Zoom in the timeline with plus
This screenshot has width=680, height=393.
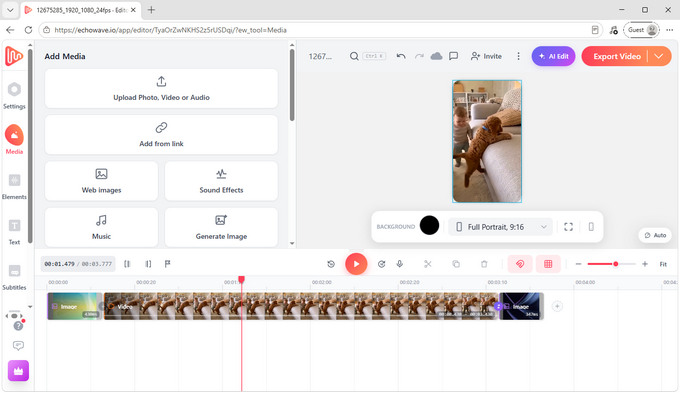pos(645,264)
